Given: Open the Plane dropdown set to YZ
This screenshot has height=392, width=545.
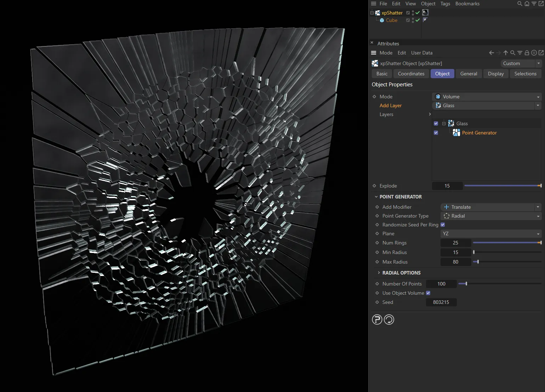Looking at the screenshot, I should [x=491, y=234].
